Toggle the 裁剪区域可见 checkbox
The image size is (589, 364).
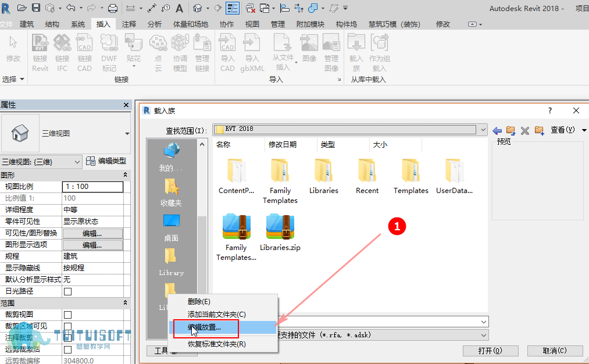point(67,326)
